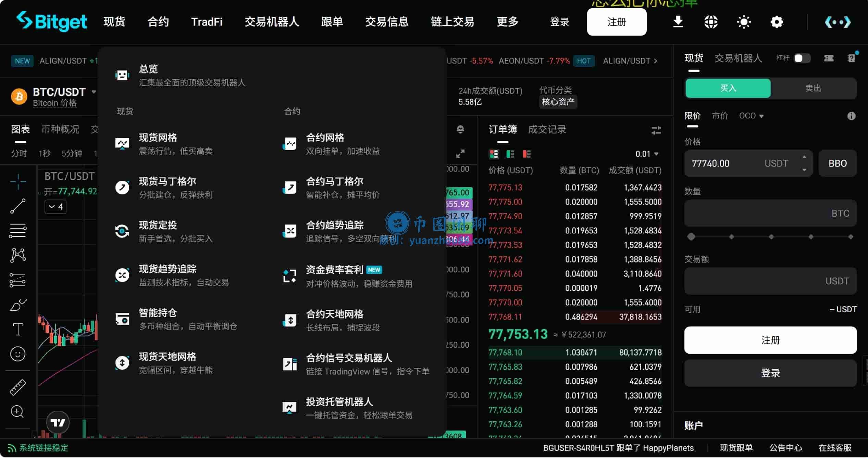Open order book settings sliders icon
Viewport: 868px width, 460px height.
(x=656, y=130)
